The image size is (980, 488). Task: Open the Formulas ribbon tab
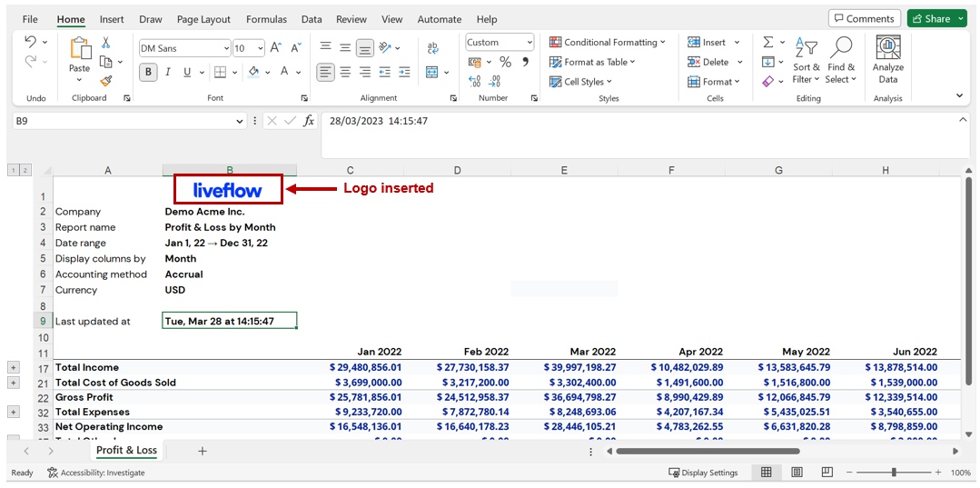point(266,19)
